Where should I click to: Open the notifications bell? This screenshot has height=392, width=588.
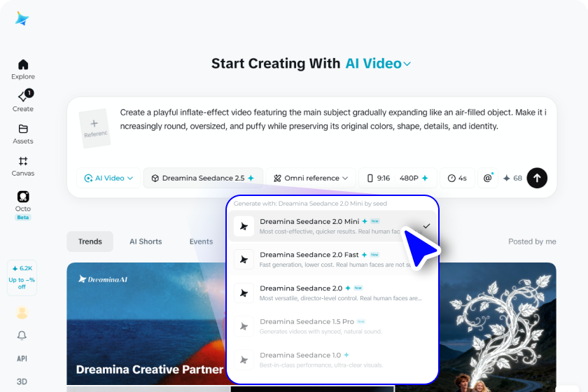(x=22, y=335)
